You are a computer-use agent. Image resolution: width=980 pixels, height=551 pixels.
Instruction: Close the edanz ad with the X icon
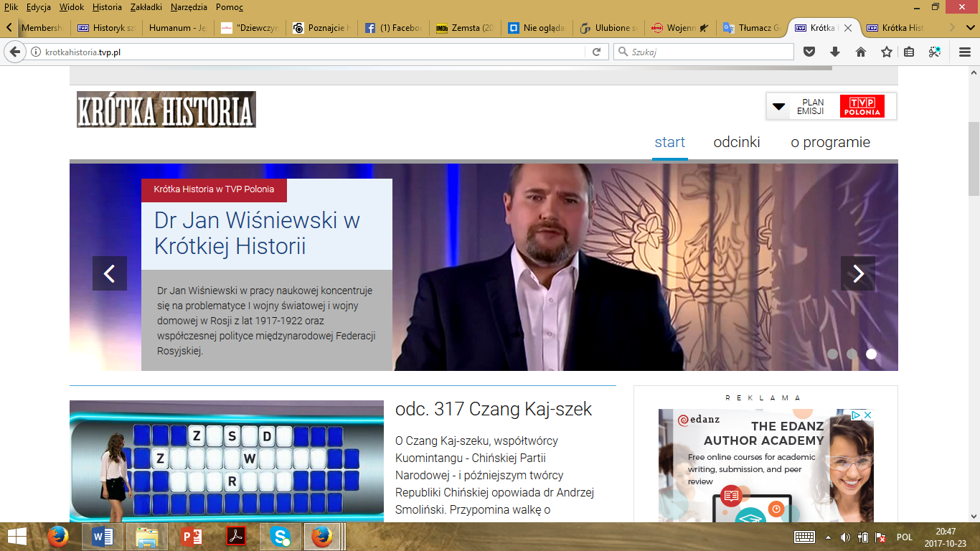pyautogui.click(x=867, y=415)
